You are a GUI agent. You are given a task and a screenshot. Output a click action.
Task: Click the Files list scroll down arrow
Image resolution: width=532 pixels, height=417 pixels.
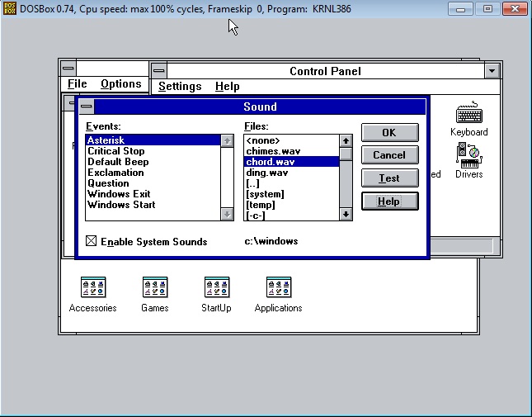point(346,214)
